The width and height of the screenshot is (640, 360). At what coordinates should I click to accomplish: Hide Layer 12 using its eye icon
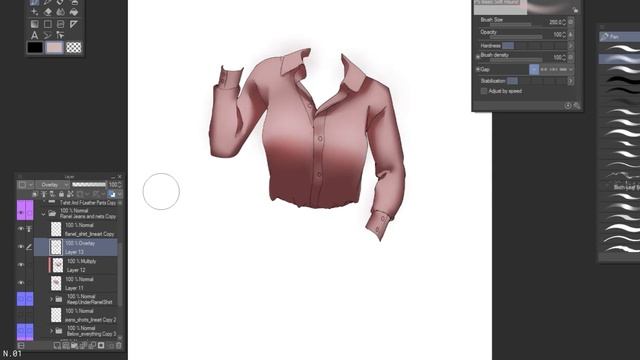21,265
